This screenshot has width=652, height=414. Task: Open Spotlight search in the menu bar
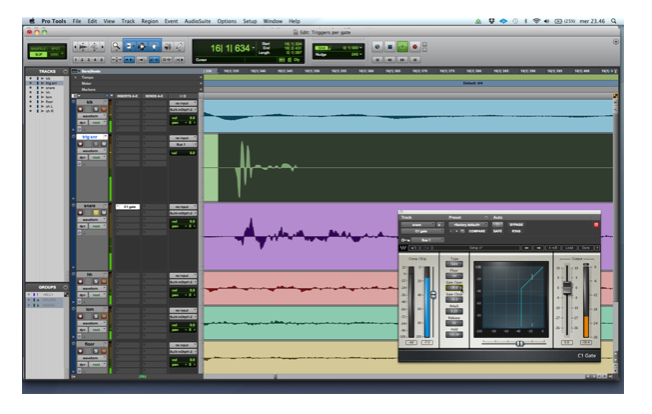coord(614,21)
